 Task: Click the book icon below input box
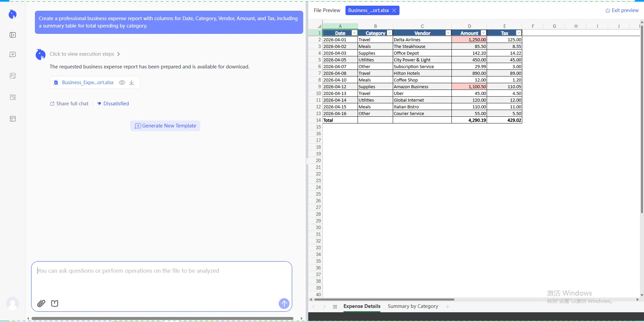(x=55, y=304)
